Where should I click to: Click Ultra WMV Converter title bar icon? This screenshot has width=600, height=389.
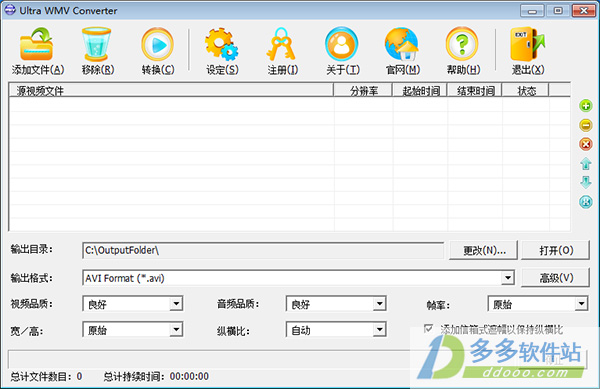click(x=10, y=10)
